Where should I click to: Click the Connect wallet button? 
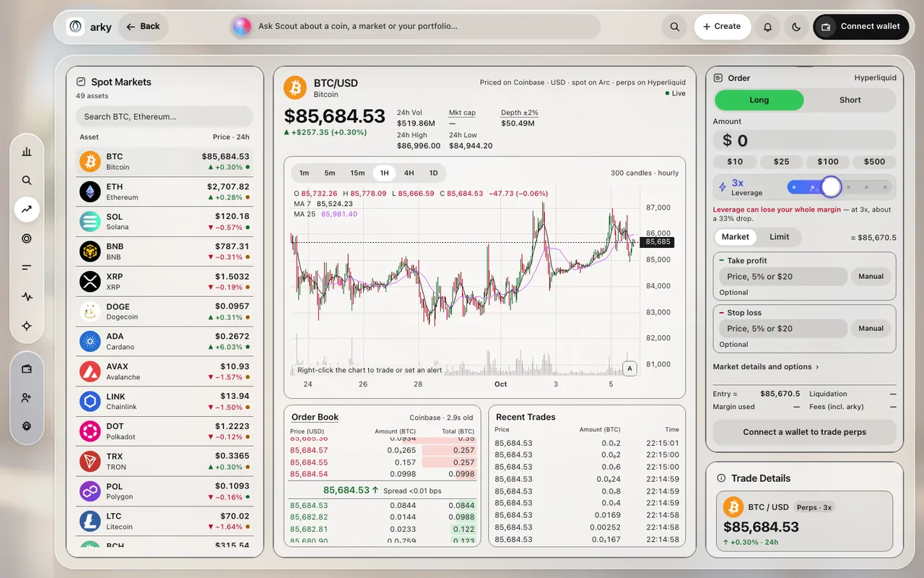tap(861, 27)
